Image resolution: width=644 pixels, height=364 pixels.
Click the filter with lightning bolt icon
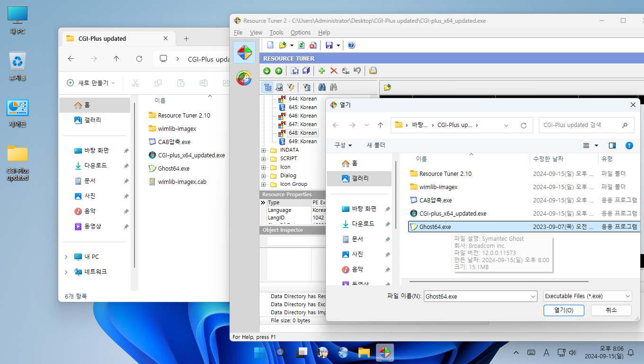pos(291,87)
